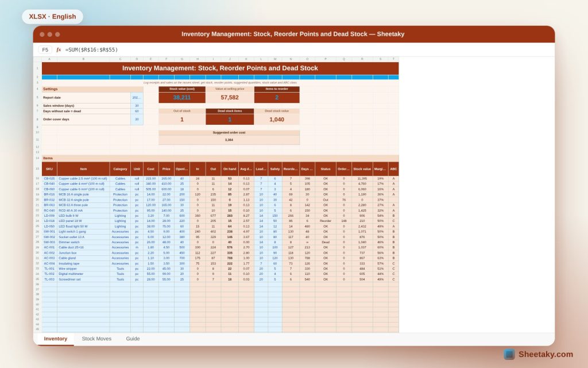Open the Inventory sheet tab
The width and height of the screenshot is (588, 368).
coord(56,339)
